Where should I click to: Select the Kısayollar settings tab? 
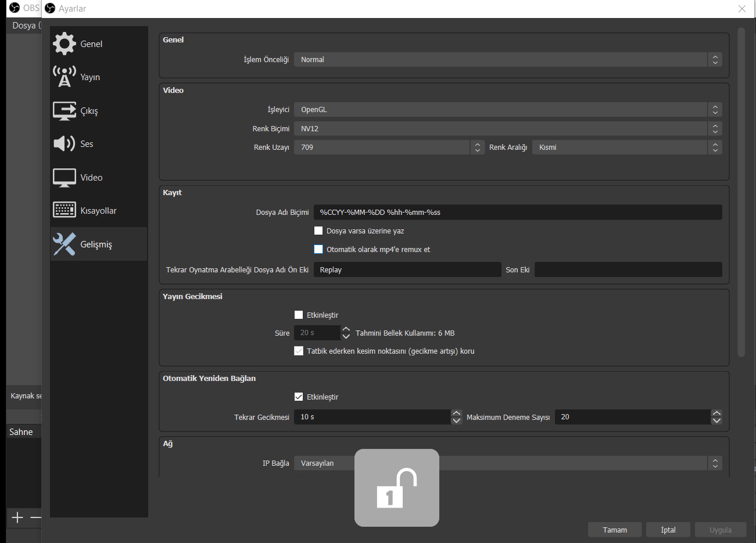(x=98, y=211)
